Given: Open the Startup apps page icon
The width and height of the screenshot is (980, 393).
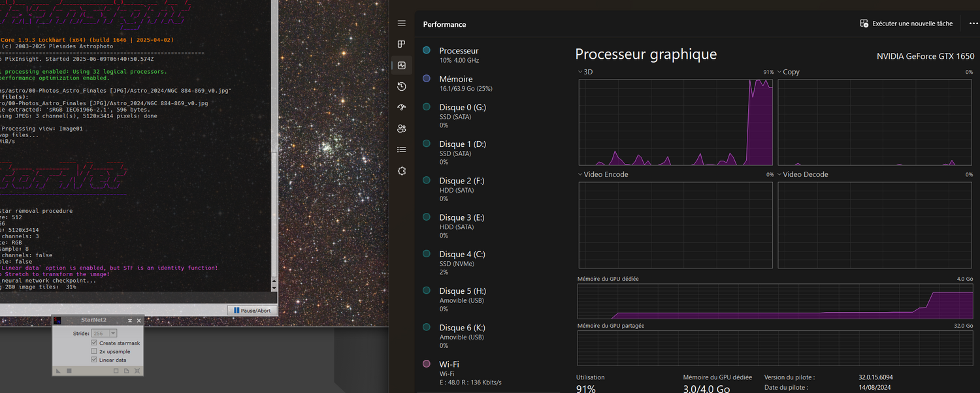Looking at the screenshot, I should tap(402, 107).
